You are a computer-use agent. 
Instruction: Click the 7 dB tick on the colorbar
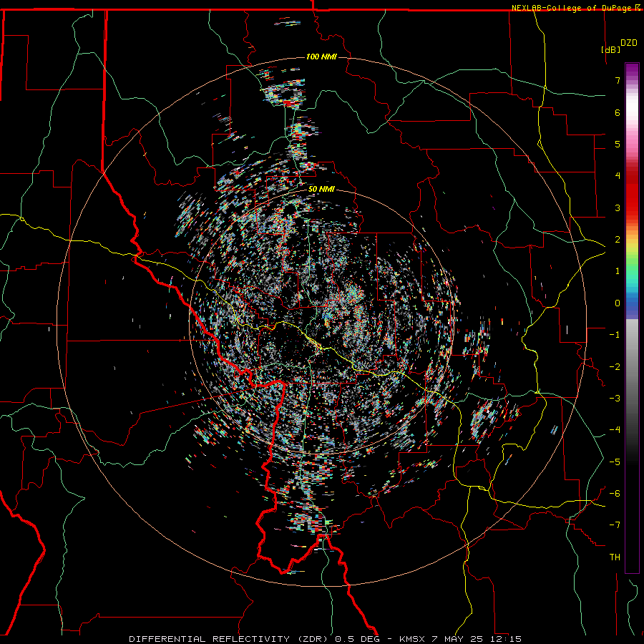click(x=618, y=80)
